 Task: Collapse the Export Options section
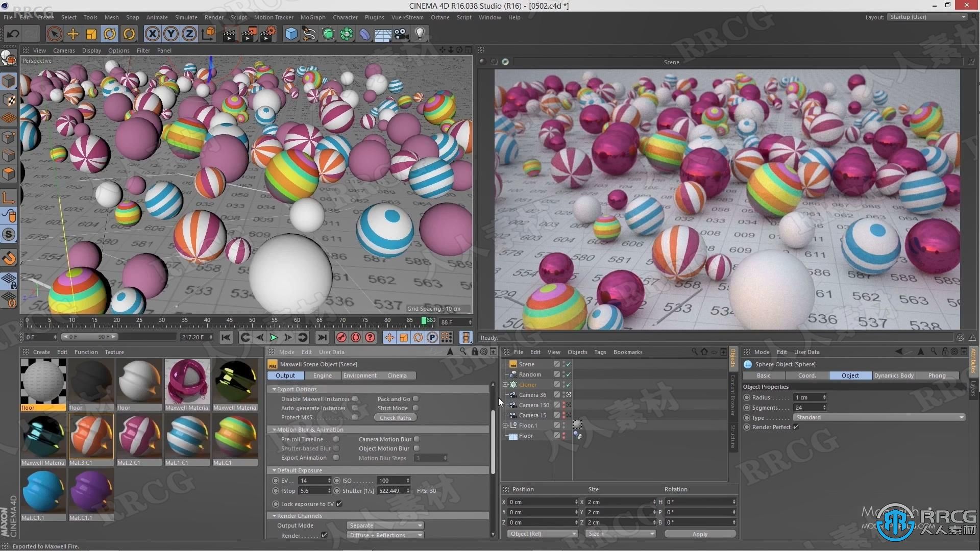(274, 389)
